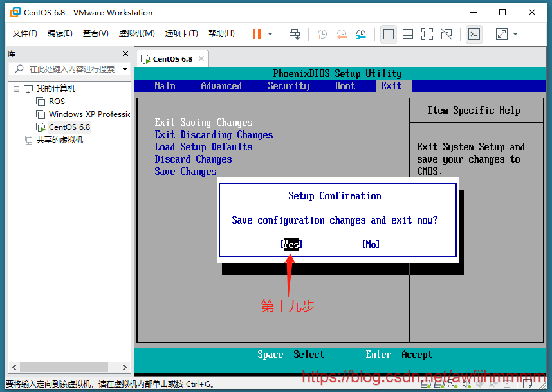Open the snapshot manager icon
Image resolution: width=552 pixels, height=392 pixels.
(x=361, y=34)
